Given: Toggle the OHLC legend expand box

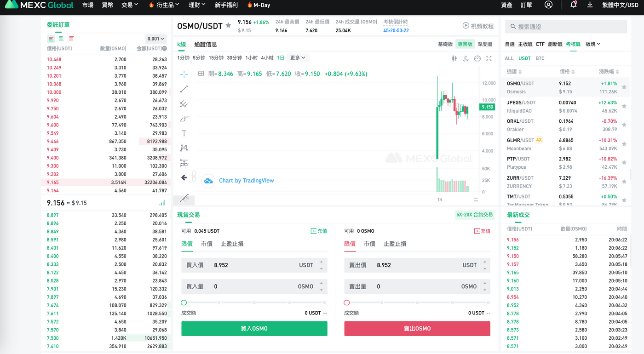Looking at the screenshot, I should click(x=201, y=74).
